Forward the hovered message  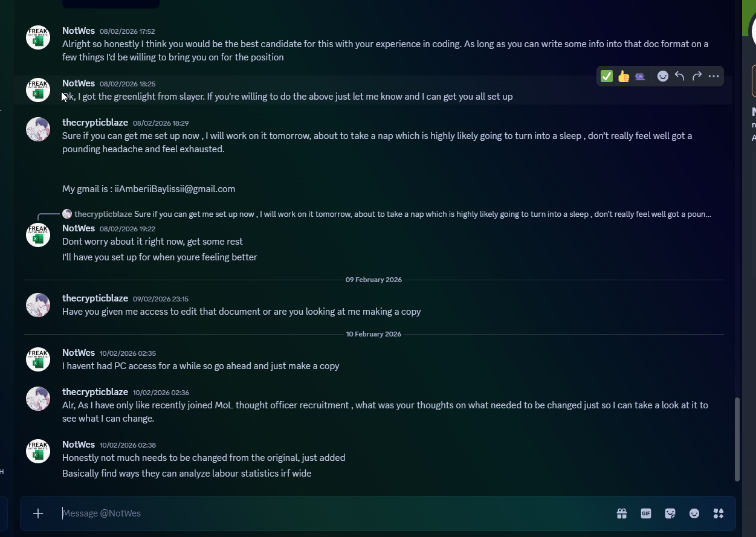pyautogui.click(x=697, y=76)
